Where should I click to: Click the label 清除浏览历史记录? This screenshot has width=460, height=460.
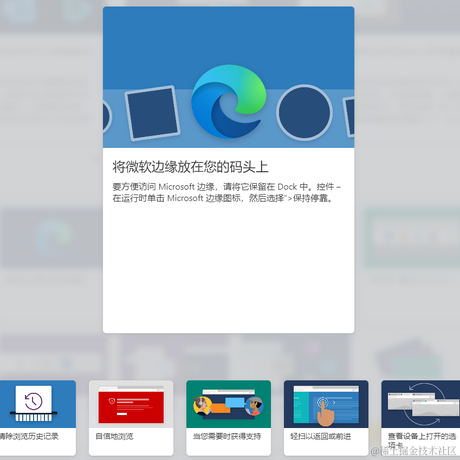pyautogui.click(x=29, y=436)
